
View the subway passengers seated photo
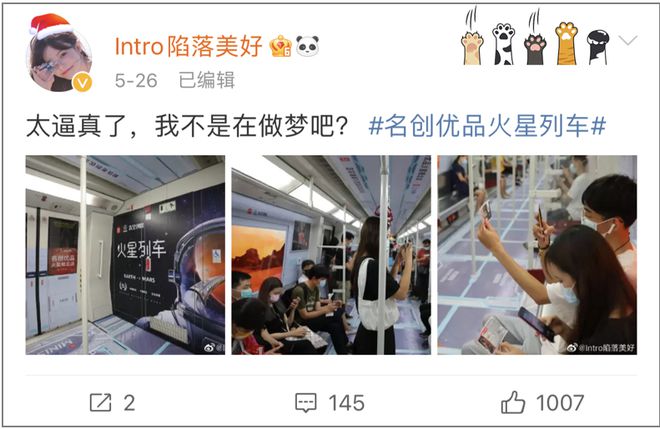tap(331, 255)
